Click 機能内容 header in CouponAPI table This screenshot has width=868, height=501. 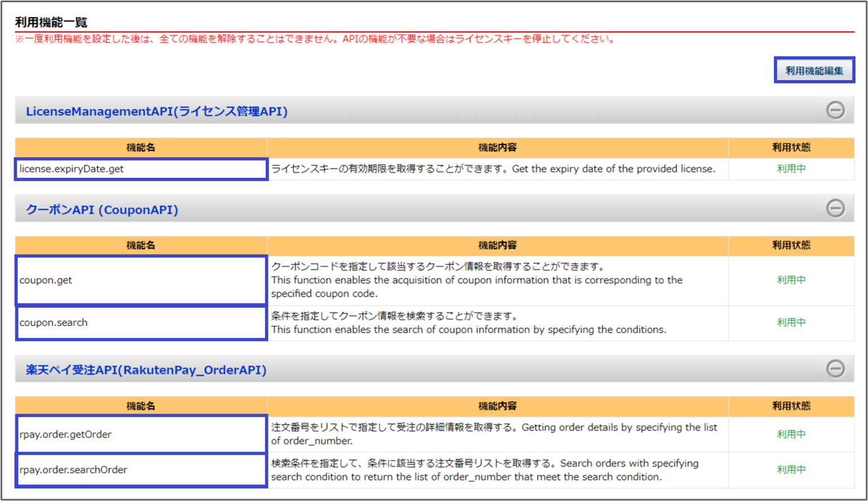498,245
